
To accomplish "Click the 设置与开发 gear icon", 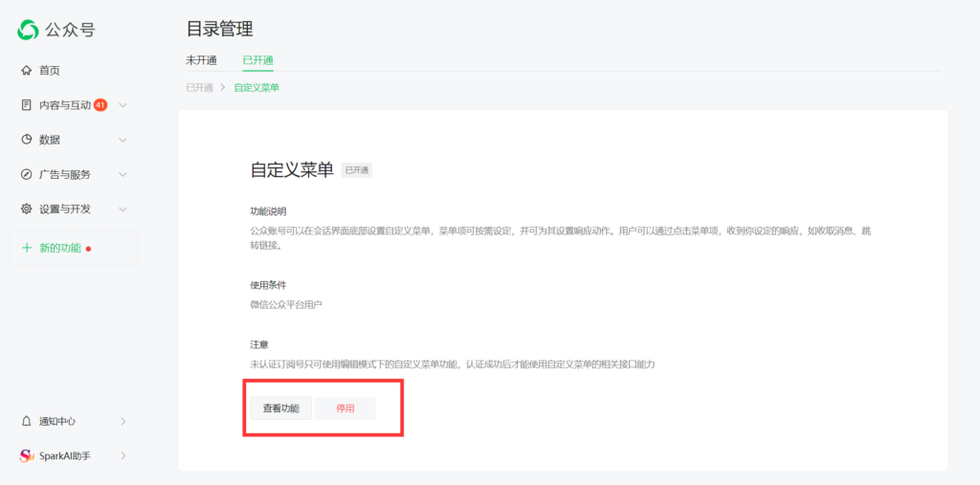I will pyautogui.click(x=27, y=209).
